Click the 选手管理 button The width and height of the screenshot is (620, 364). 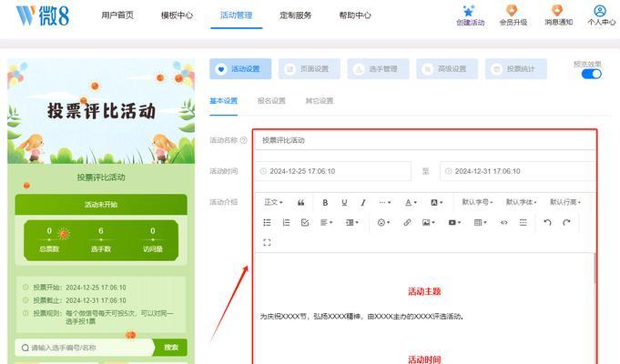click(378, 69)
